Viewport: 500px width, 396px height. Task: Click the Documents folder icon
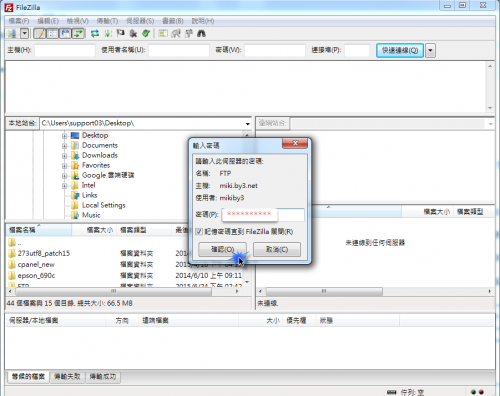pos(75,145)
